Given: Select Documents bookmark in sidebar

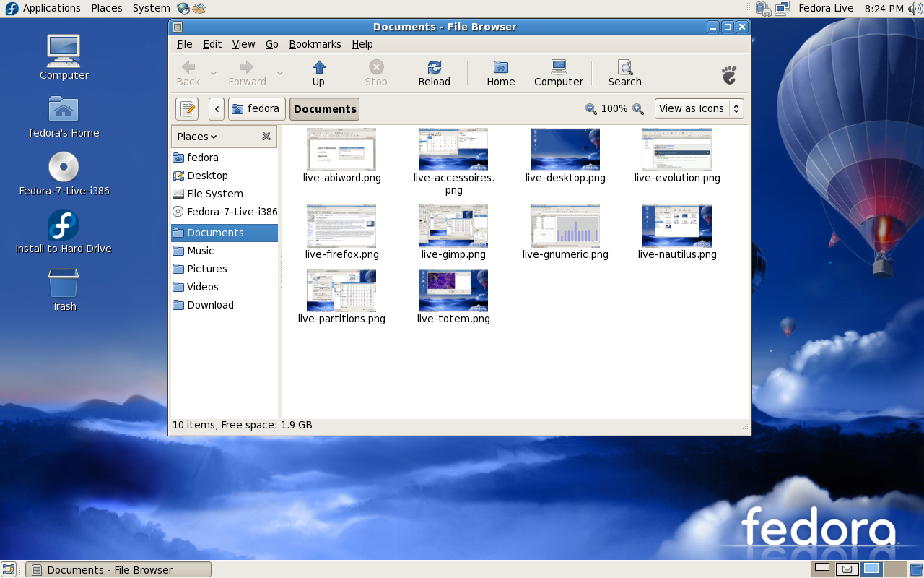Looking at the screenshot, I should coord(225,233).
